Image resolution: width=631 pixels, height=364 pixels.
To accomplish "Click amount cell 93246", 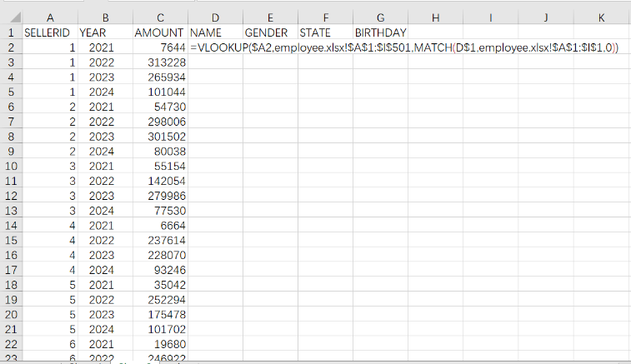I will tap(160, 270).
